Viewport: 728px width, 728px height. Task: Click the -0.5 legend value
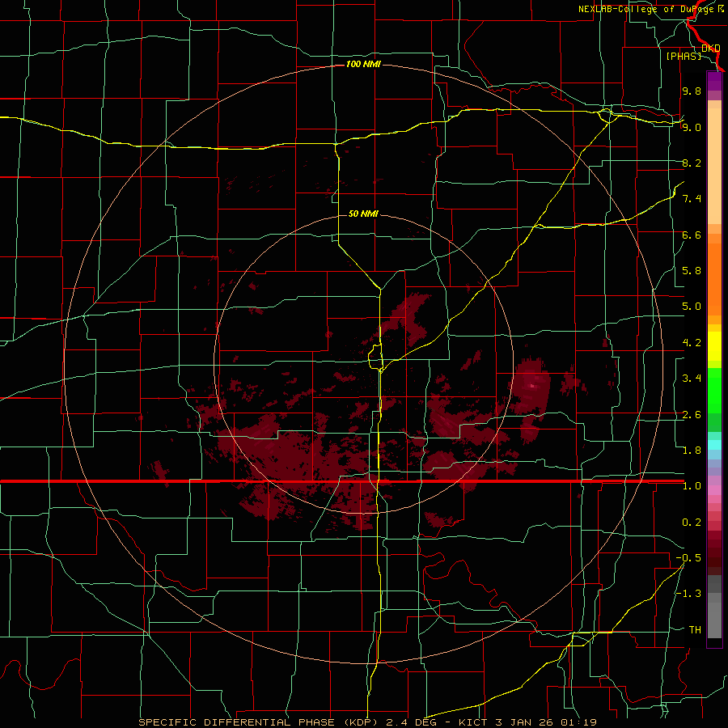click(688, 558)
